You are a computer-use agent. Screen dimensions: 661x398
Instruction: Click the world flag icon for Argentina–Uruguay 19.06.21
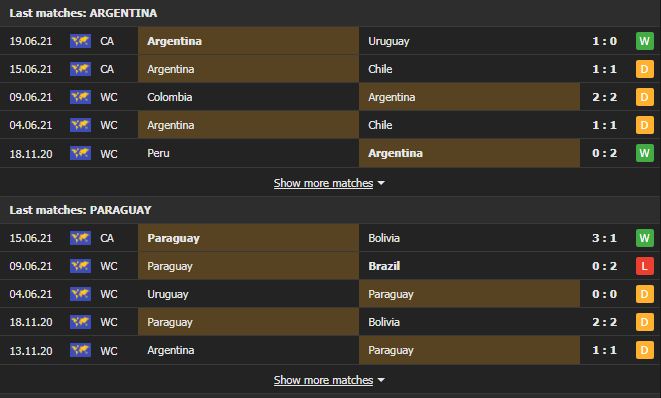click(x=80, y=41)
